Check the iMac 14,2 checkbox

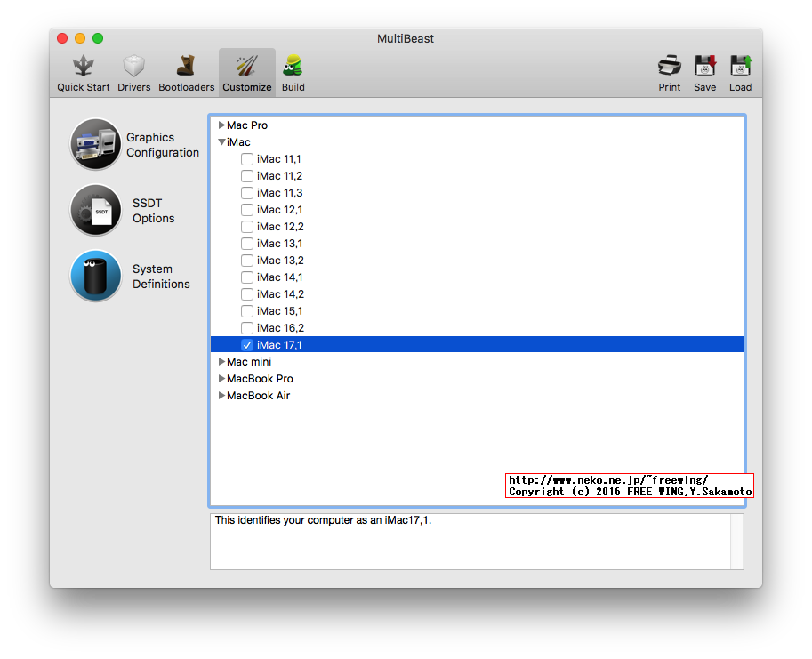coord(247,294)
